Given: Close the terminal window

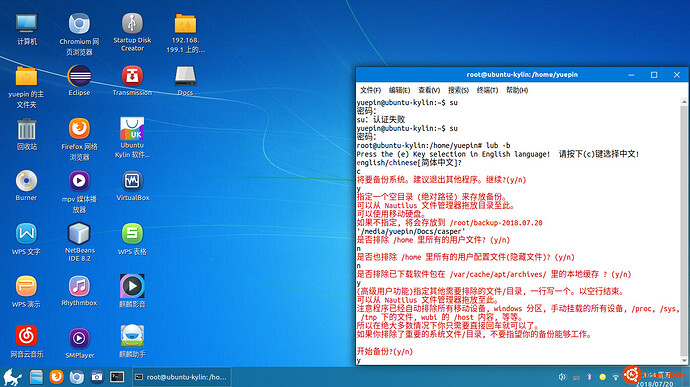Looking at the screenshot, I should click(677, 75).
